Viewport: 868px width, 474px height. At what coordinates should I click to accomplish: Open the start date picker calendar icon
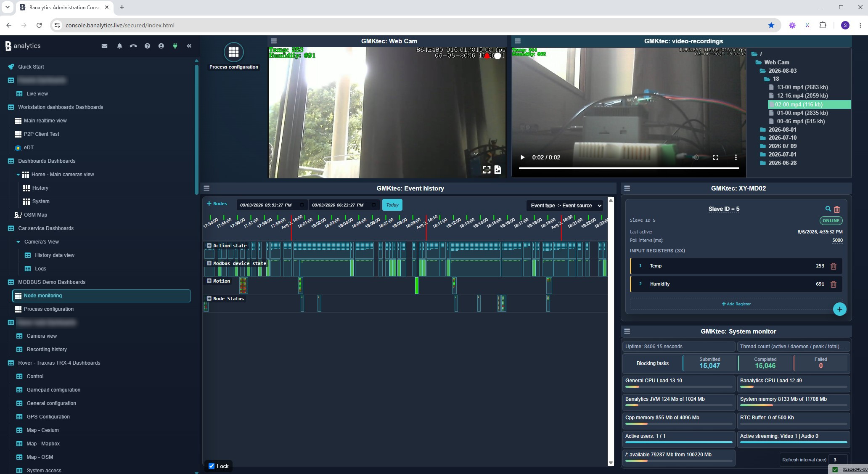(x=302, y=205)
